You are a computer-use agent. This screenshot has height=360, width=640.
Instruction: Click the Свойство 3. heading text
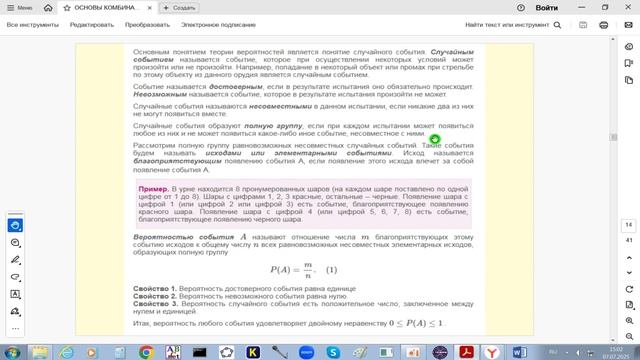pos(156,304)
